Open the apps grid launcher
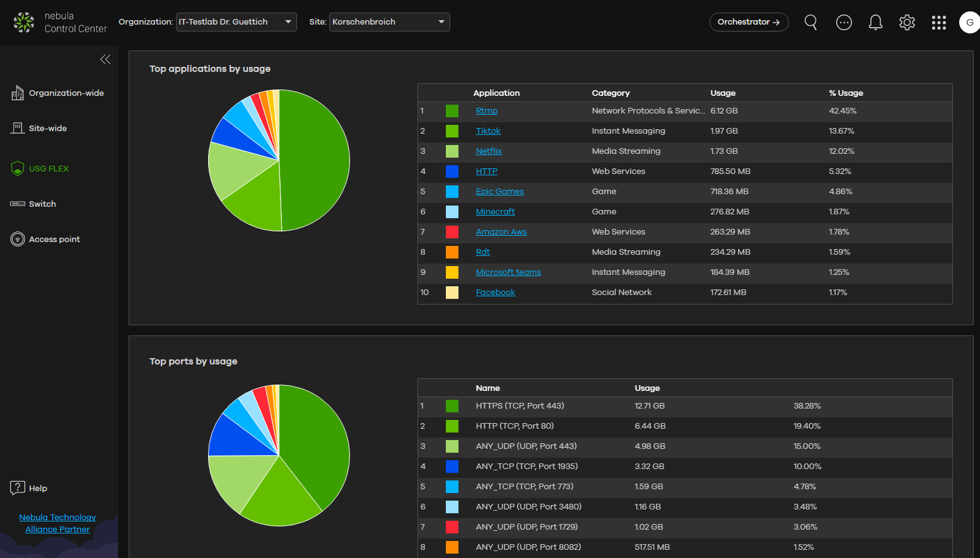This screenshot has width=980, height=558. pos(939,22)
